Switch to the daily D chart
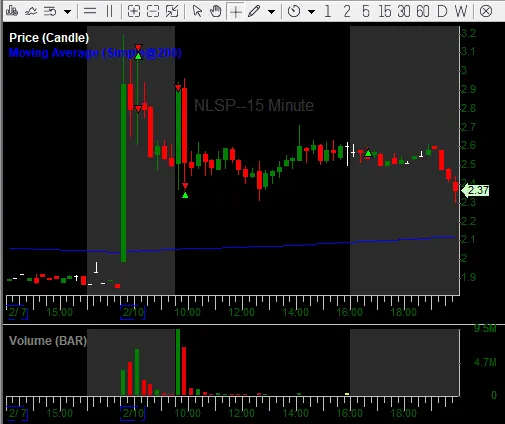The image size is (505, 424). point(442,12)
